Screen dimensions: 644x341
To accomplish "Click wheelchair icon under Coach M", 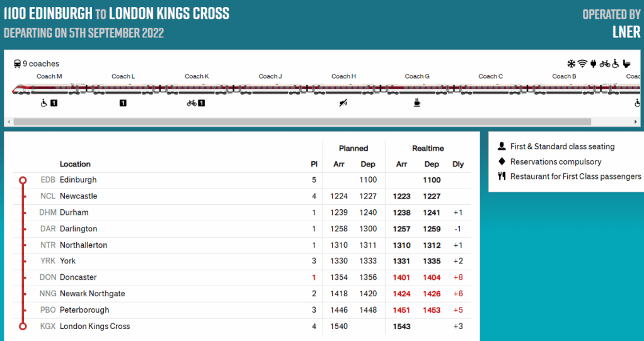I will (x=44, y=103).
